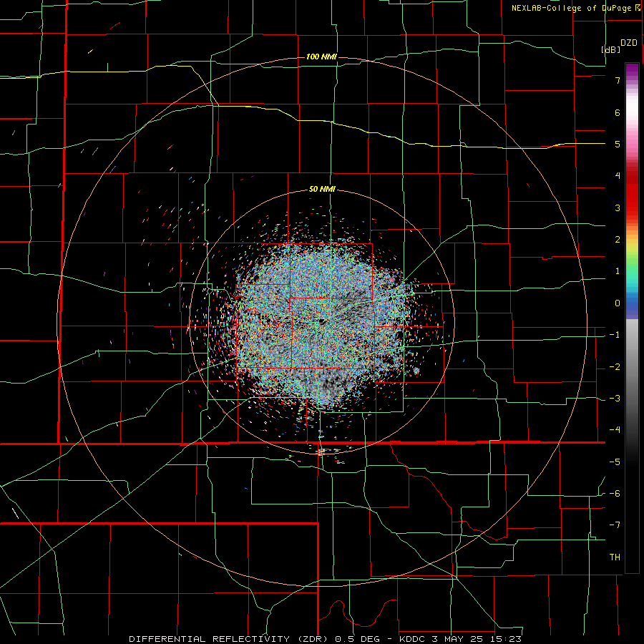The height and width of the screenshot is (644, 644).
Task: Click the 7 value on color scale
Action: click(618, 80)
